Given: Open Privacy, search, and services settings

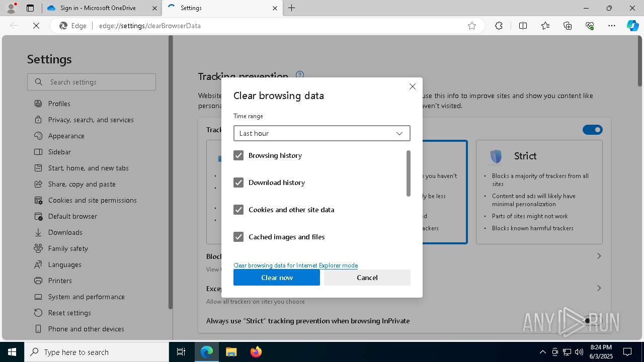Looking at the screenshot, I should pyautogui.click(x=91, y=120).
